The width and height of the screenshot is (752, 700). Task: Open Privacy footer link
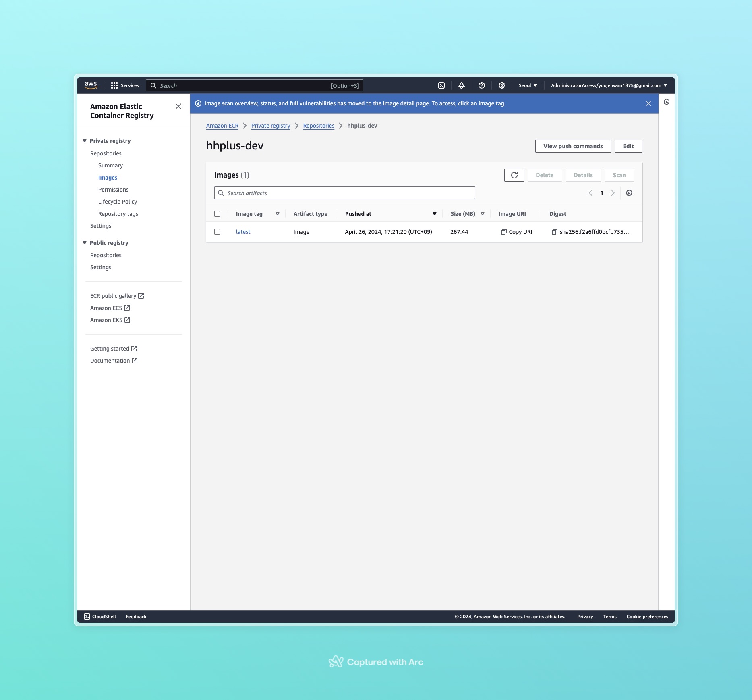[585, 617]
